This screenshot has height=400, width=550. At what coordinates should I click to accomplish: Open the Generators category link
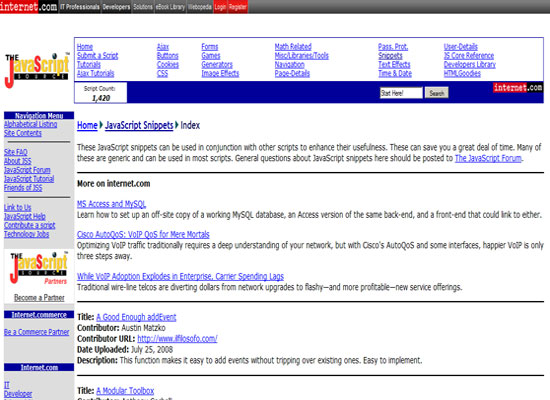coord(217,65)
